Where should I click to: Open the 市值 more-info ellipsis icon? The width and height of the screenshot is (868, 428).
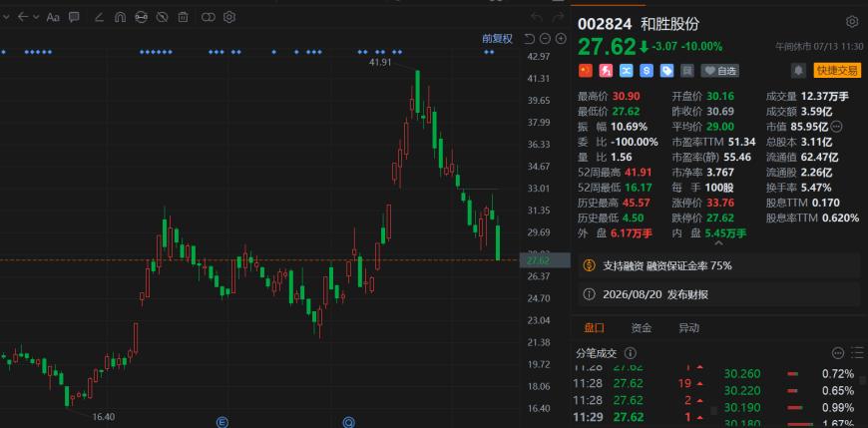(x=837, y=127)
